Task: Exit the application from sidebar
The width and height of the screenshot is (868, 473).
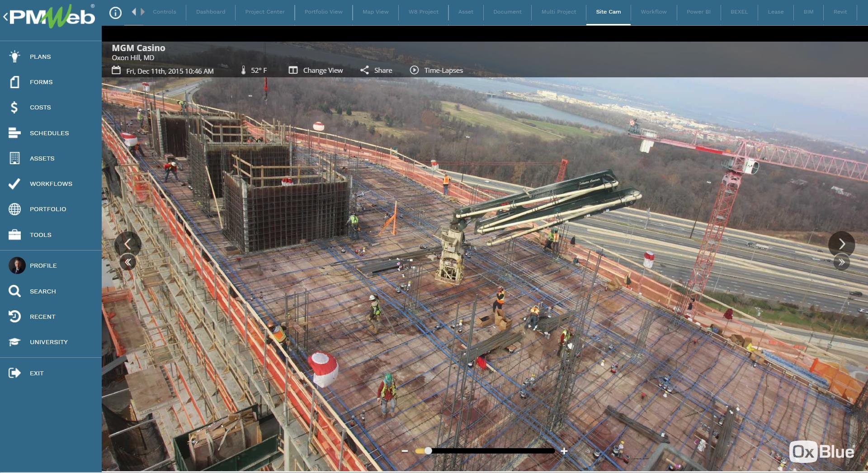Action: click(14, 373)
